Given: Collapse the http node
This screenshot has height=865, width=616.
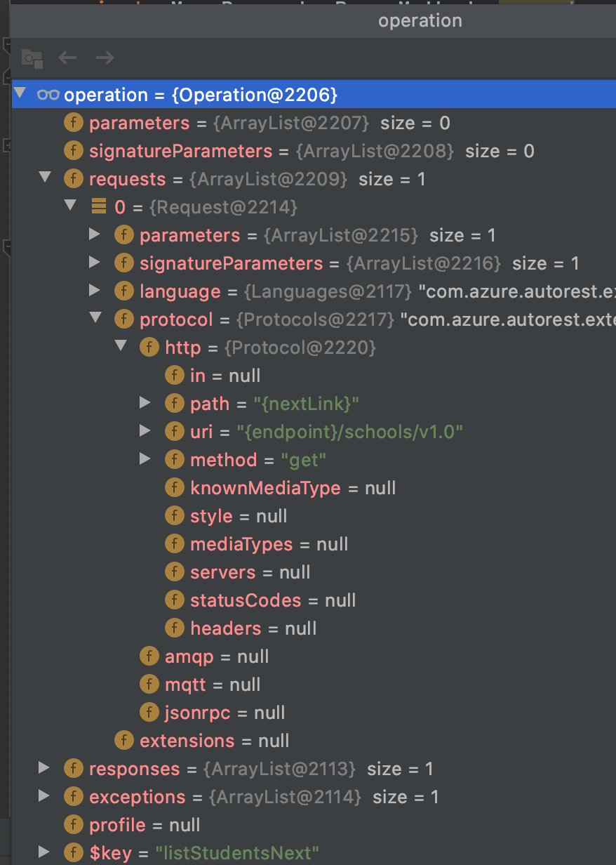Looking at the screenshot, I should pos(121,346).
